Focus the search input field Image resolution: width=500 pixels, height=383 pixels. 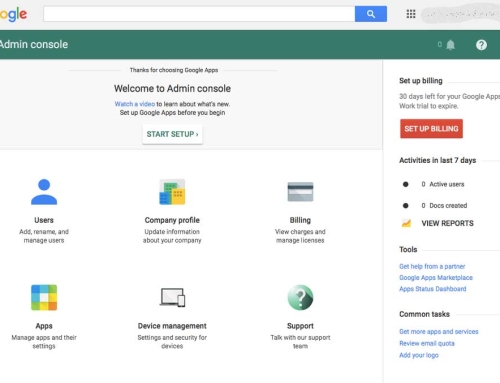pos(199,14)
